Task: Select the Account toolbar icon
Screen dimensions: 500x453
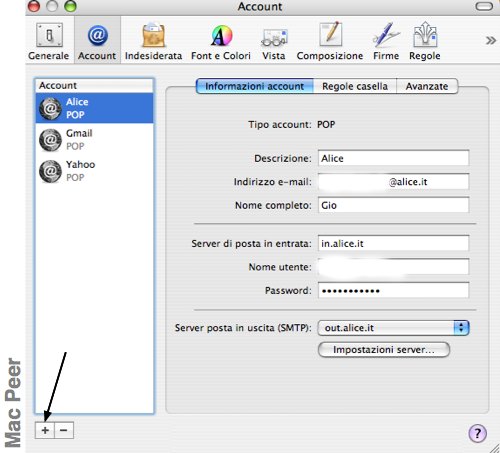Action: click(97, 42)
